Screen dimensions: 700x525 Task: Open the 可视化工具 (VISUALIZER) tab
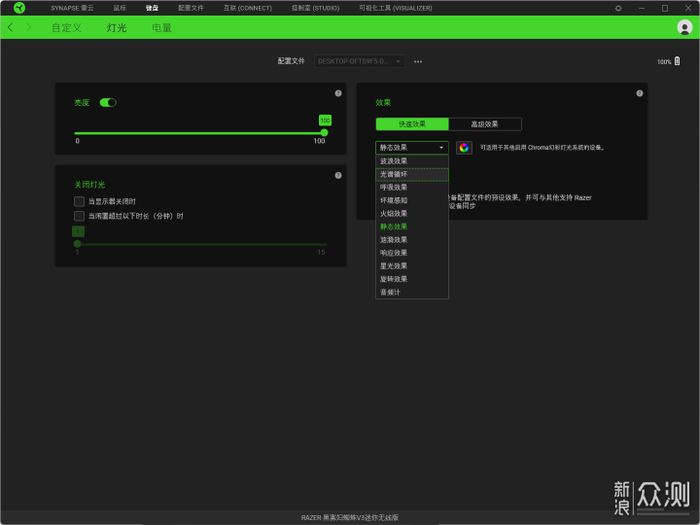[395, 8]
